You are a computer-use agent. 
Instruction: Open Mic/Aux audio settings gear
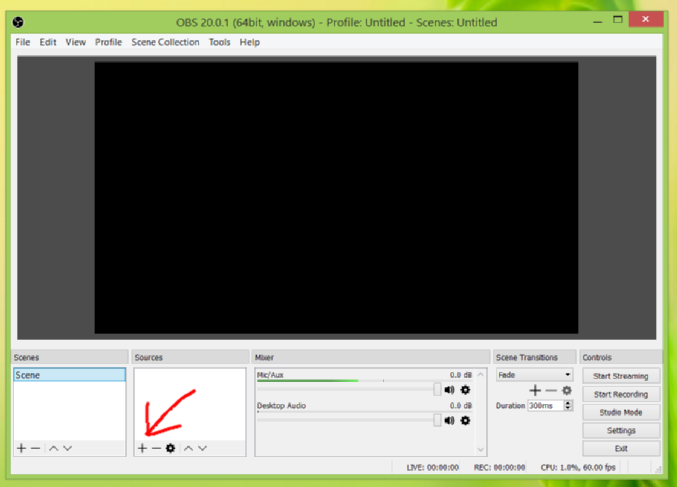[x=465, y=390]
